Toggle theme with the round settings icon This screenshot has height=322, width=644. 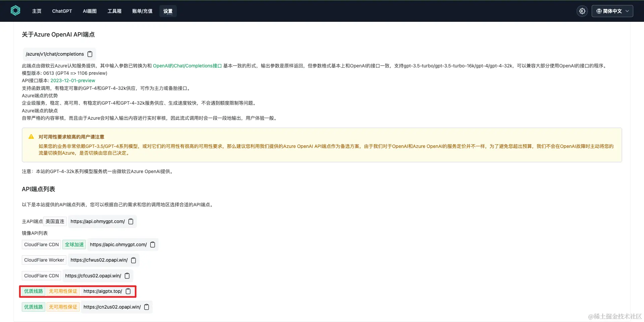click(582, 11)
